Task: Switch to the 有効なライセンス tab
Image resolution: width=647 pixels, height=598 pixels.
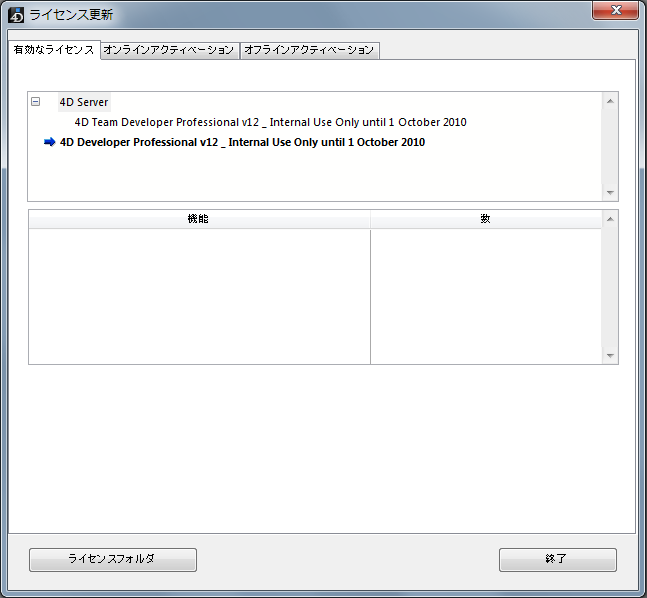Action: [x=54, y=50]
